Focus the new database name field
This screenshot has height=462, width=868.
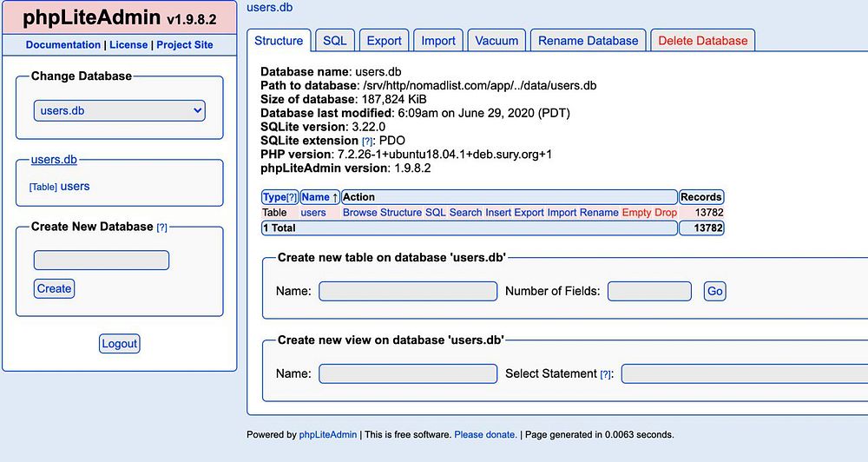(x=102, y=260)
